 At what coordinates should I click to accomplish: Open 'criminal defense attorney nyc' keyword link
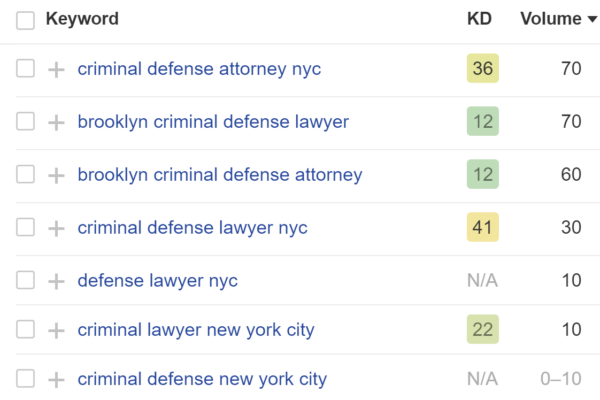(199, 70)
